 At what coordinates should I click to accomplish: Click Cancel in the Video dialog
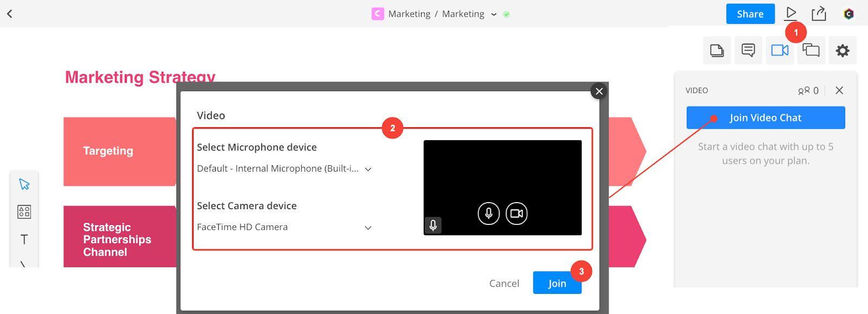(504, 283)
